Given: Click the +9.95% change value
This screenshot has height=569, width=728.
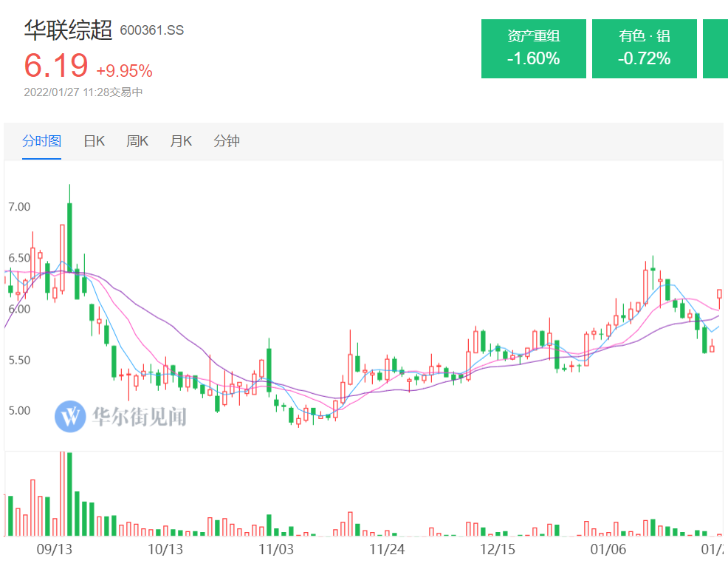Looking at the screenshot, I should coord(124,71).
